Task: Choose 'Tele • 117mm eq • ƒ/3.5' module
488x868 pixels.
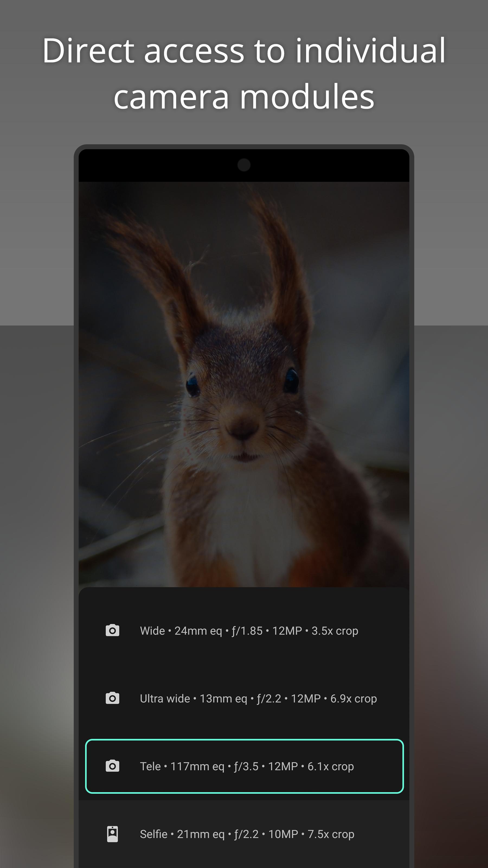Action: [x=245, y=766]
